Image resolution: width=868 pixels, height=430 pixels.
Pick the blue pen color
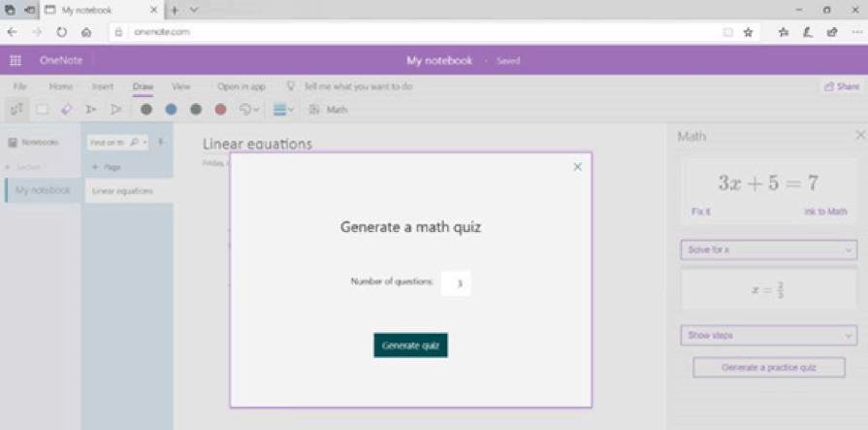coord(171,110)
